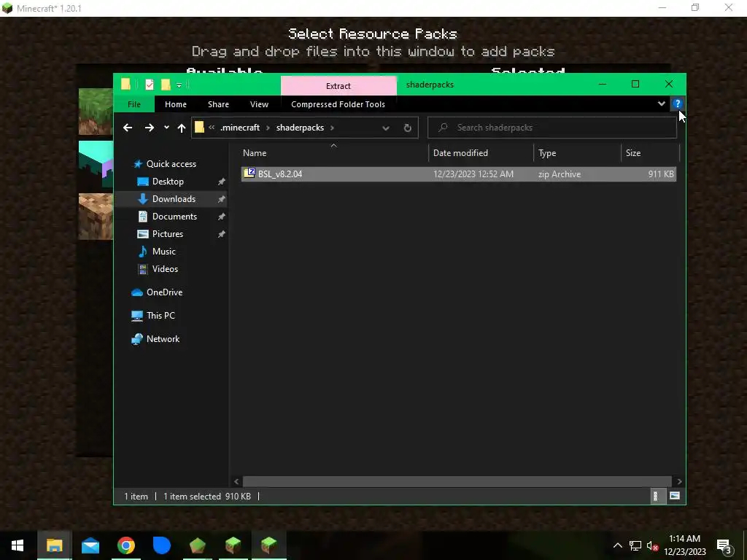Open Explorer Help question mark icon
This screenshot has width=747, height=560.
pos(677,104)
